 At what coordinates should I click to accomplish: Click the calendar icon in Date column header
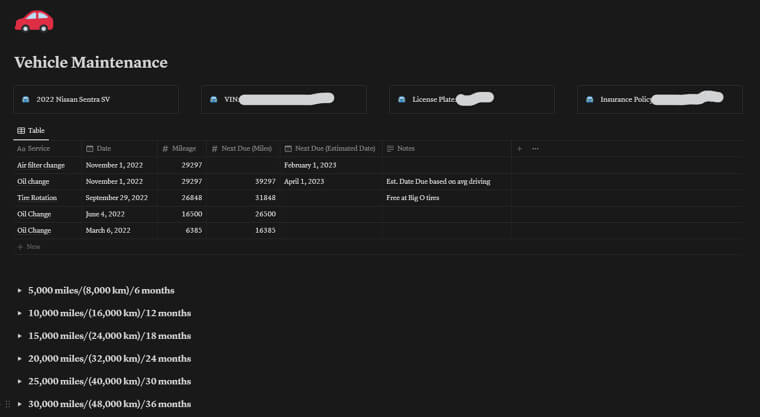point(90,148)
